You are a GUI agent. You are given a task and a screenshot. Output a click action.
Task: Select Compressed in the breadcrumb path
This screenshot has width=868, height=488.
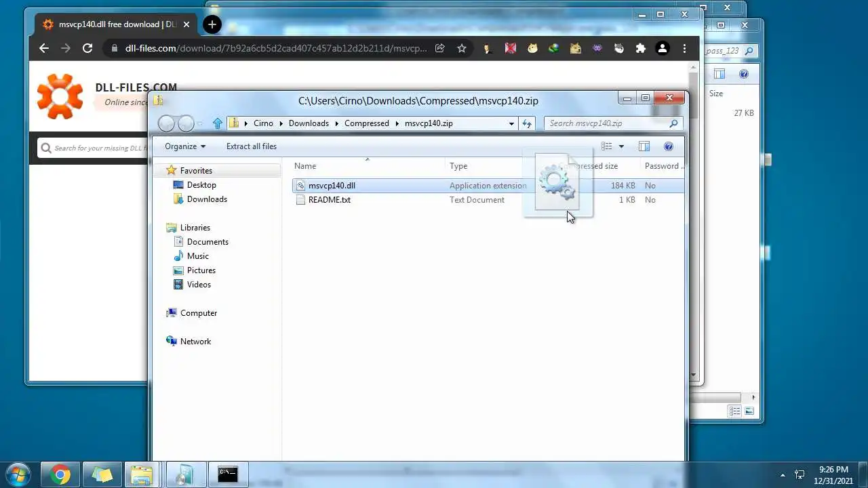pyautogui.click(x=367, y=123)
